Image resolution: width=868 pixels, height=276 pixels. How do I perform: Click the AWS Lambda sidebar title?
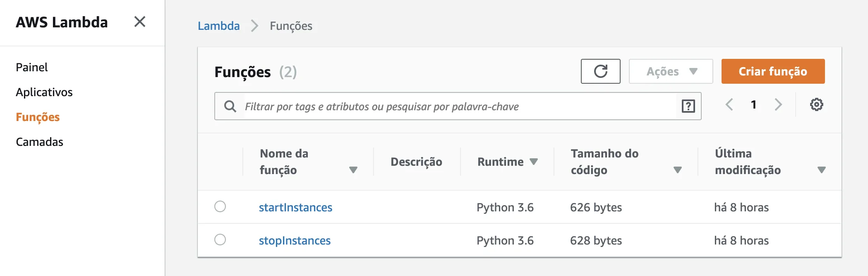click(62, 22)
